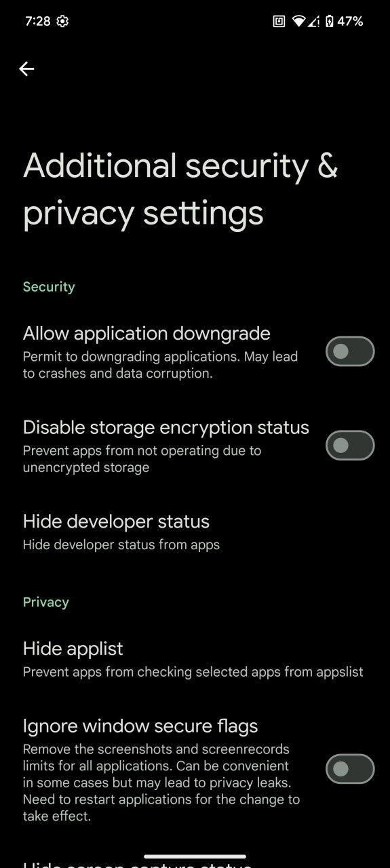Select Disable storage encryption status text

click(x=166, y=427)
